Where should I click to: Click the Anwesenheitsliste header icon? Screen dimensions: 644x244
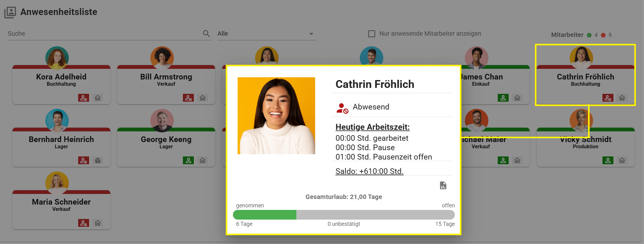point(10,12)
